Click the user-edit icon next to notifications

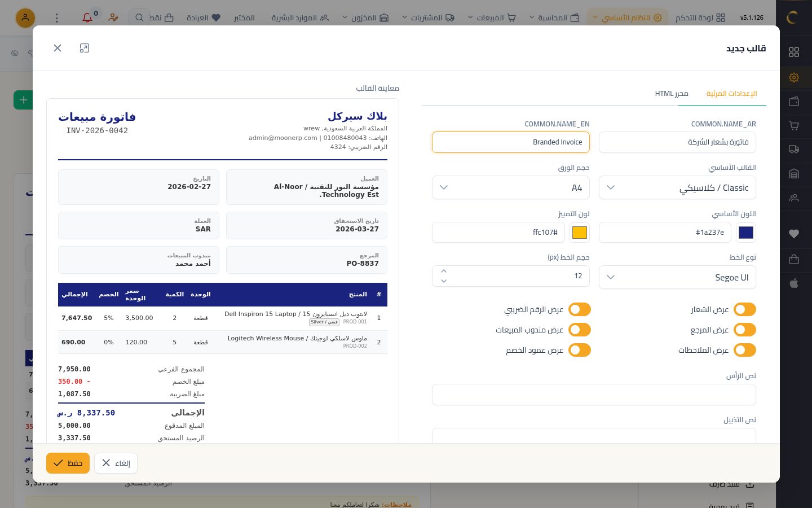click(113, 17)
